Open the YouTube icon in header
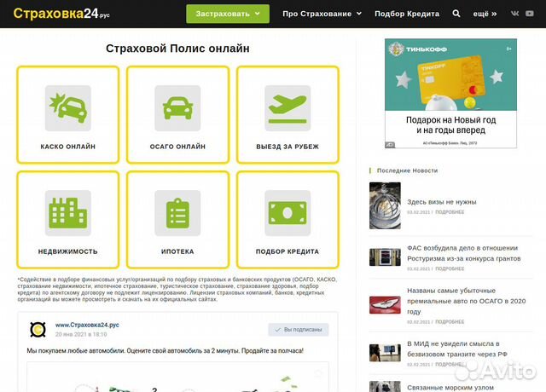Image resolution: width=546 pixels, height=392 pixels. point(533,14)
